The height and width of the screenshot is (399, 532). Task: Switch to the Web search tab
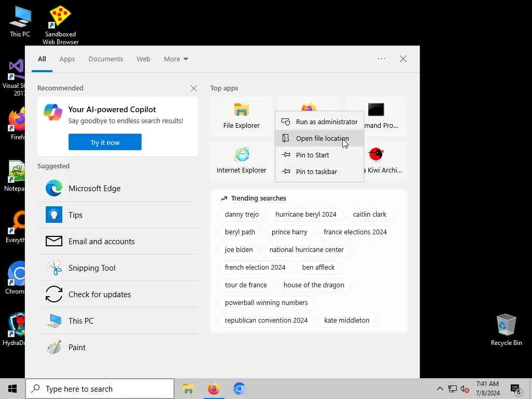pyautogui.click(x=143, y=59)
